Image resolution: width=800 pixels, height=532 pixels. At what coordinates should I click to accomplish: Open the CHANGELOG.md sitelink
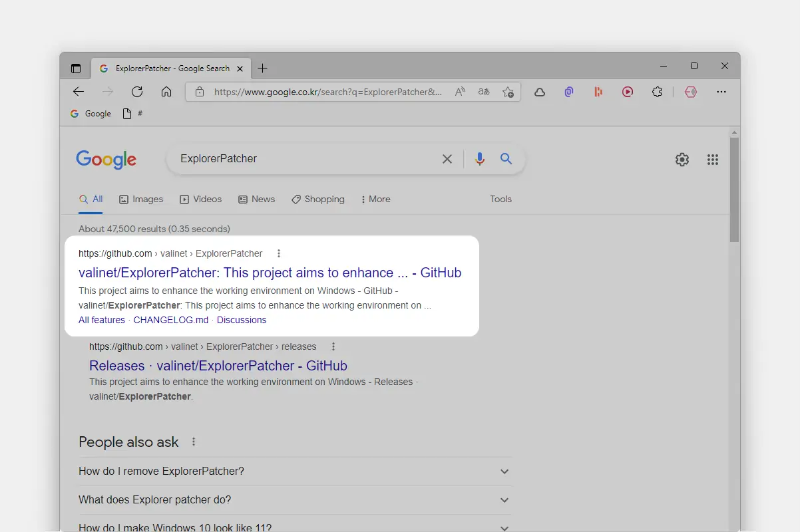point(170,320)
